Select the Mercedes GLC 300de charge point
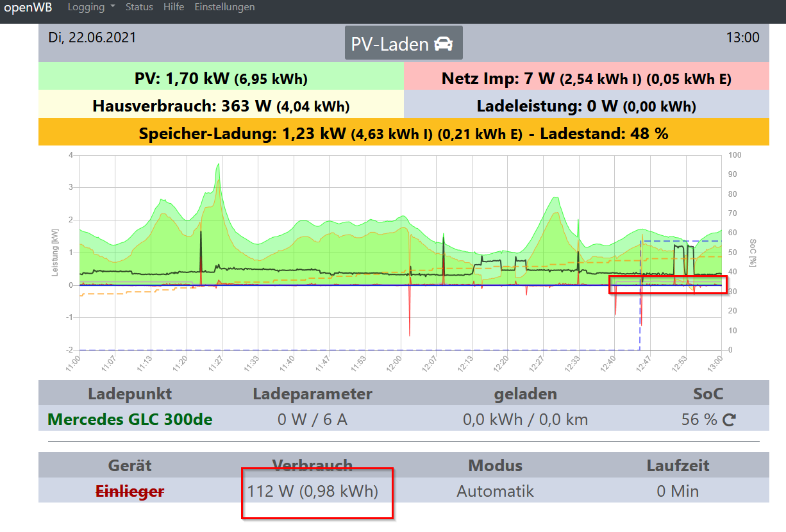 click(x=130, y=420)
